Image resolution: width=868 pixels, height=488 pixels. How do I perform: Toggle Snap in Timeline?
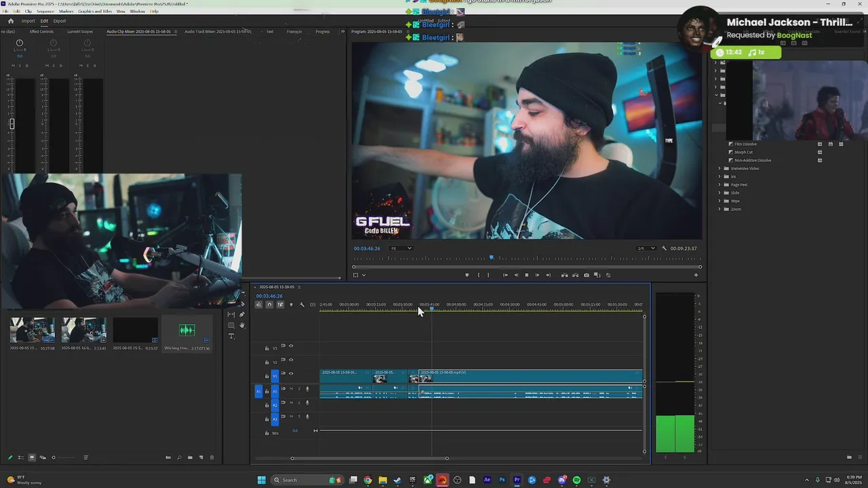point(269,304)
